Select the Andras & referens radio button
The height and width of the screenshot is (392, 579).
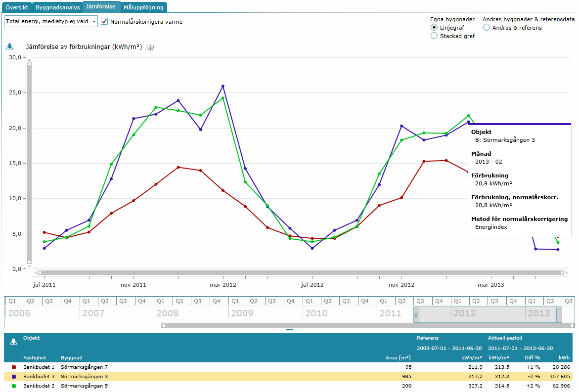487,27
